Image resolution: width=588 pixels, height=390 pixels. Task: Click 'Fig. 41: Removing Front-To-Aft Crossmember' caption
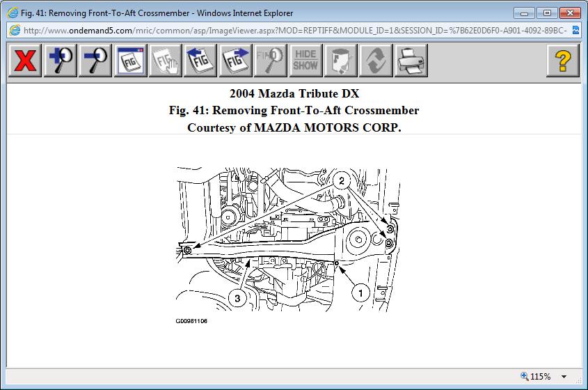[294, 110]
